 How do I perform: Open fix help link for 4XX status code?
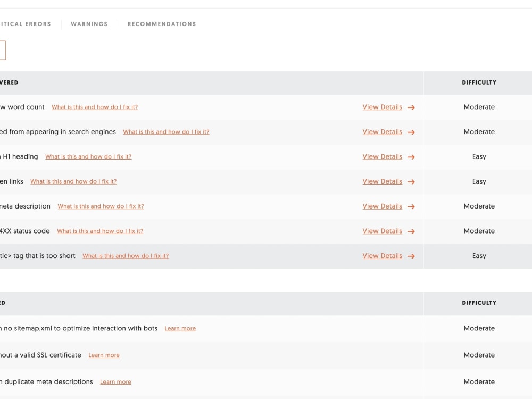click(x=100, y=231)
